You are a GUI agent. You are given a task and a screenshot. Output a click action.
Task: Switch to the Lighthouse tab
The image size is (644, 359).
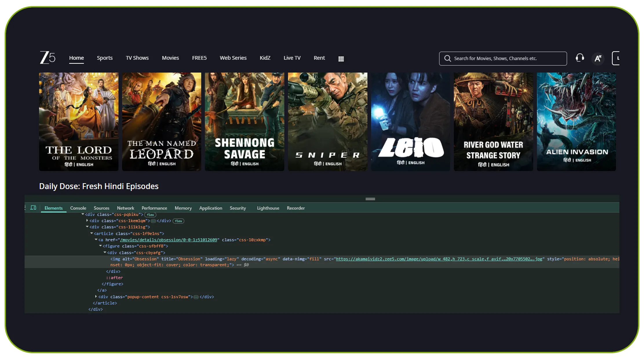268,208
